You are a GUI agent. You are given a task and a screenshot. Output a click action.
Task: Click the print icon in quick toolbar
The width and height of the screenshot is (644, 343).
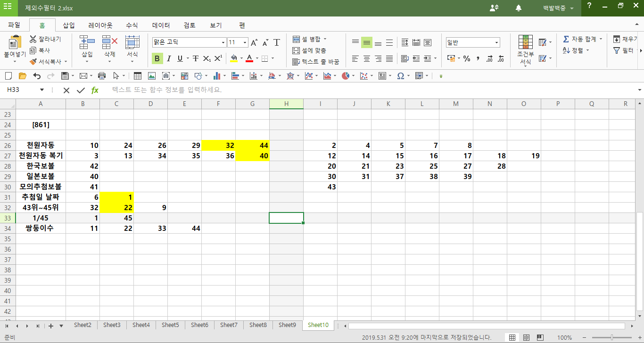(x=102, y=76)
